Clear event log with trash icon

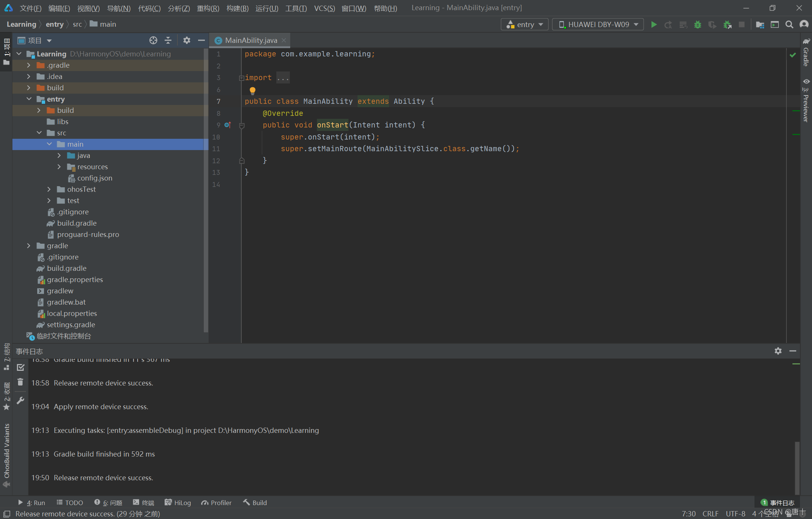(x=20, y=382)
